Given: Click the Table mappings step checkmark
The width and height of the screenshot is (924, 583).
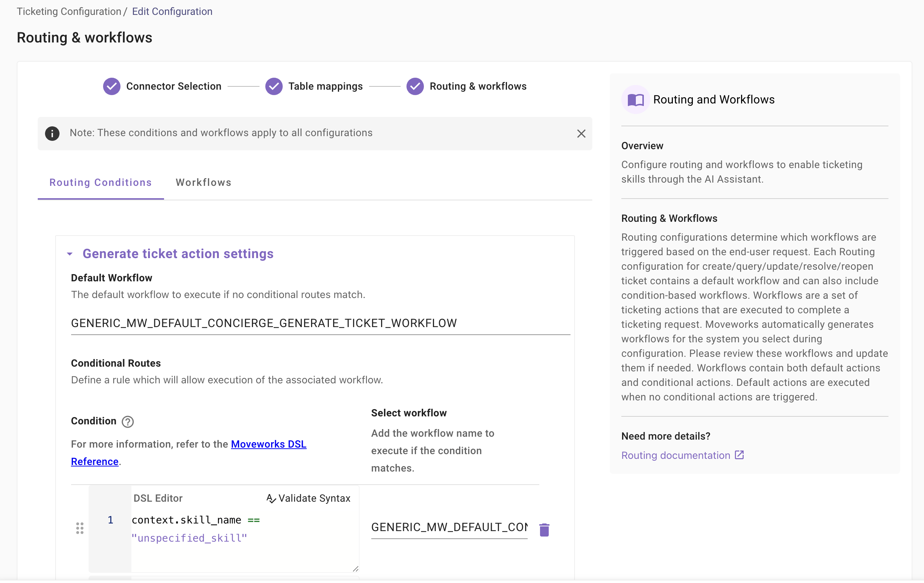Looking at the screenshot, I should [274, 86].
